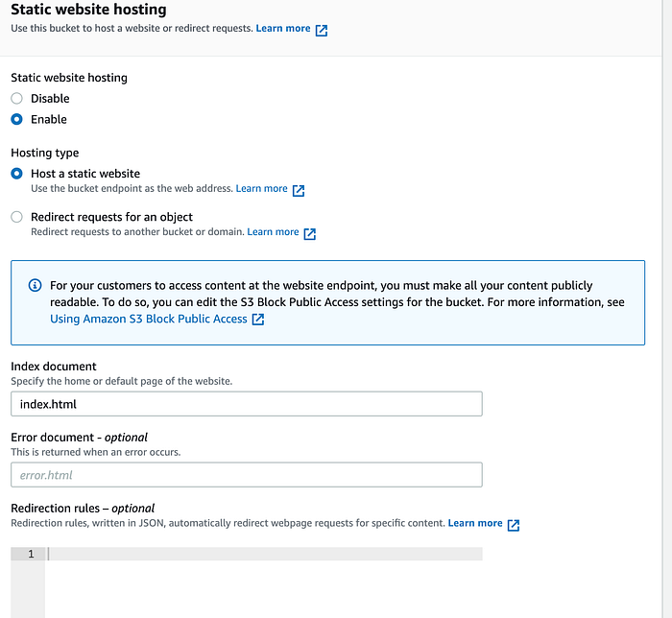The height and width of the screenshot is (618, 672).
Task: Click the Error document input field
Action: pyautogui.click(x=247, y=474)
